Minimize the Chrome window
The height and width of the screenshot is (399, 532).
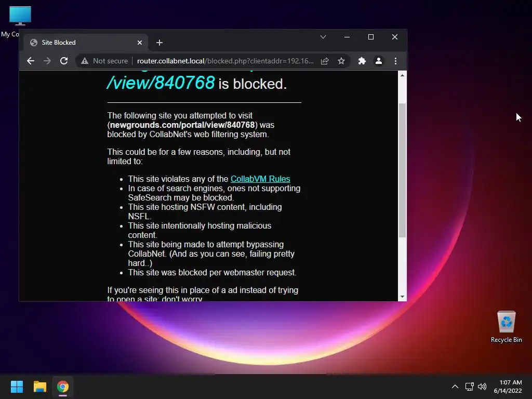pos(347,37)
